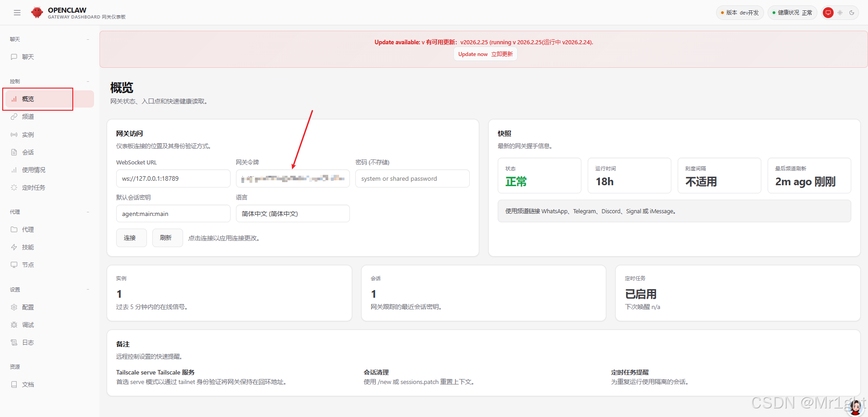Open 聊天 page via chat bubble icon
The width and height of the screenshot is (868, 417).
pos(14,57)
